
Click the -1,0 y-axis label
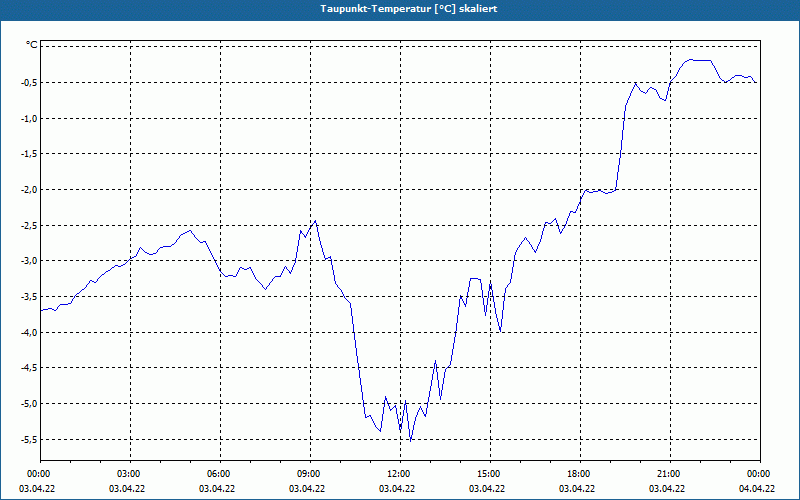pos(29,118)
